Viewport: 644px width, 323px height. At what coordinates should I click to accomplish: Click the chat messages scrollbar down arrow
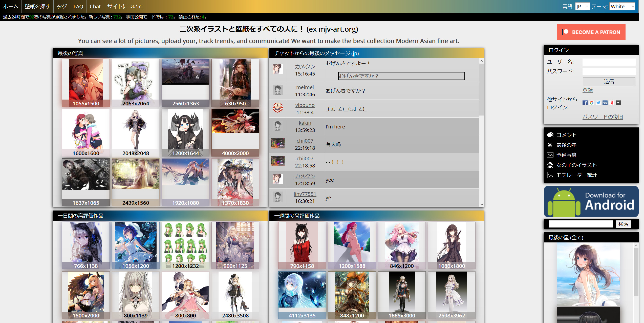pyautogui.click(x=482, y=204)
